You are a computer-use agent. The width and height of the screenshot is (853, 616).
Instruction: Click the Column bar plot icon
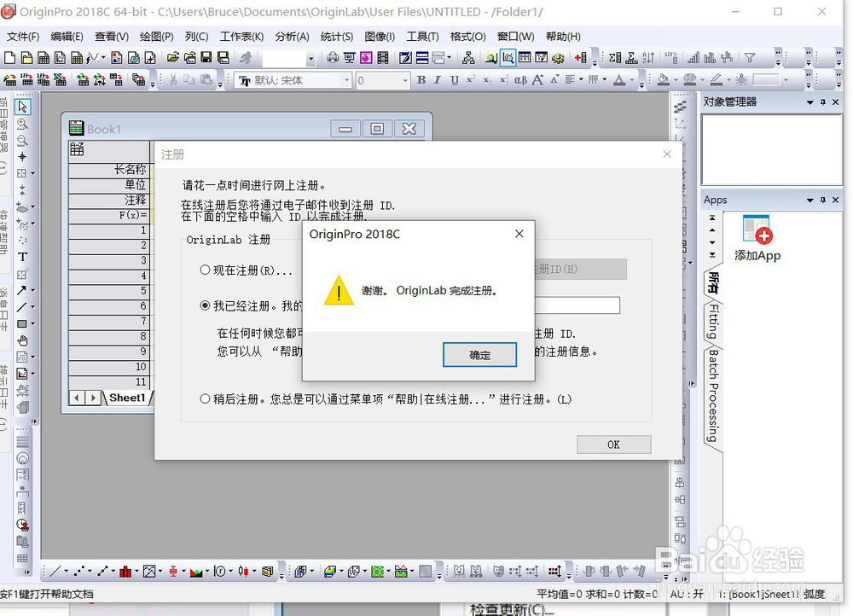(x=125, y=572)
